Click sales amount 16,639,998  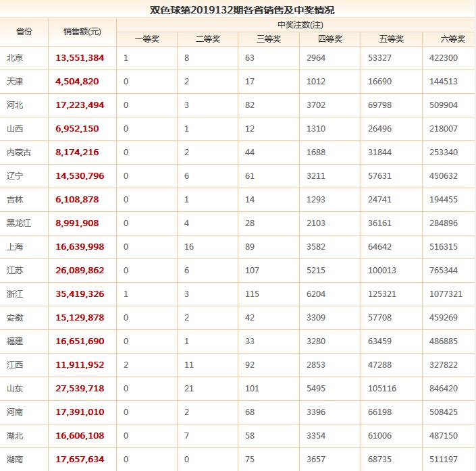pos(80,246)
